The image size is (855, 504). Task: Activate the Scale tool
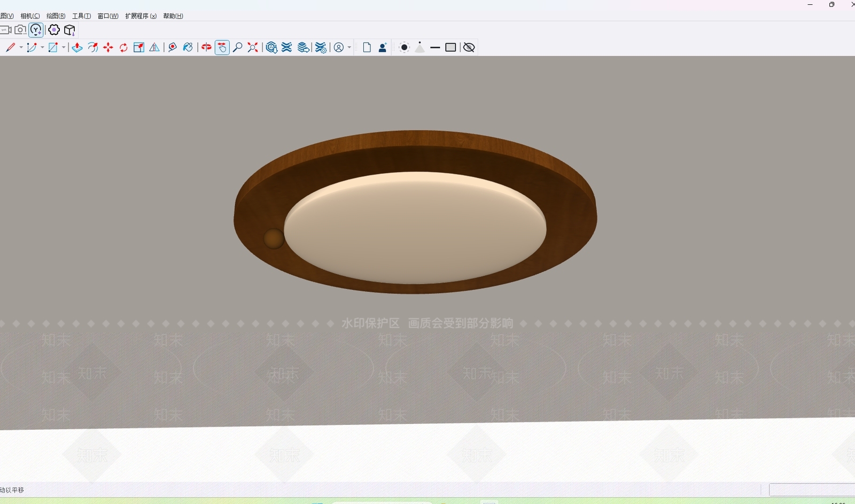[139, 48]
